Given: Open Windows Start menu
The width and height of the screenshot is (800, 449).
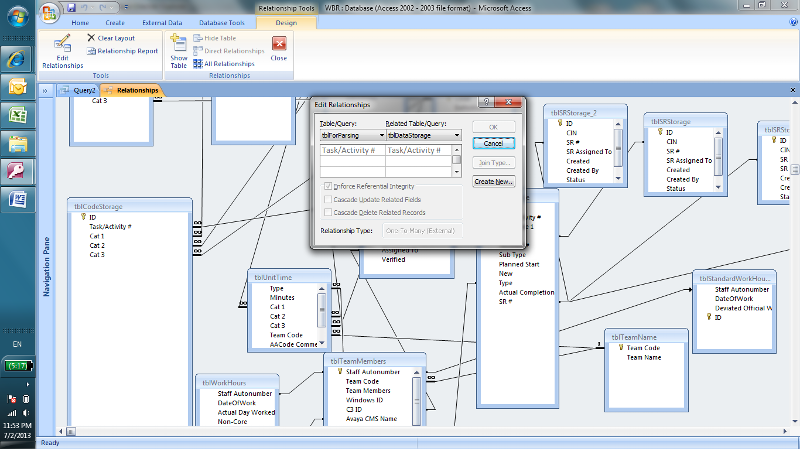Looking at the screenshot, I should 18,17.
